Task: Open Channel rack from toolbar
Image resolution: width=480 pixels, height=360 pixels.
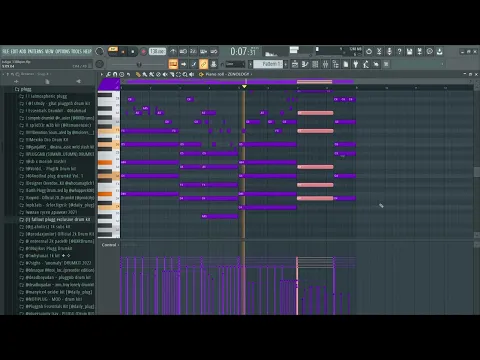Action: coord(315,64)
